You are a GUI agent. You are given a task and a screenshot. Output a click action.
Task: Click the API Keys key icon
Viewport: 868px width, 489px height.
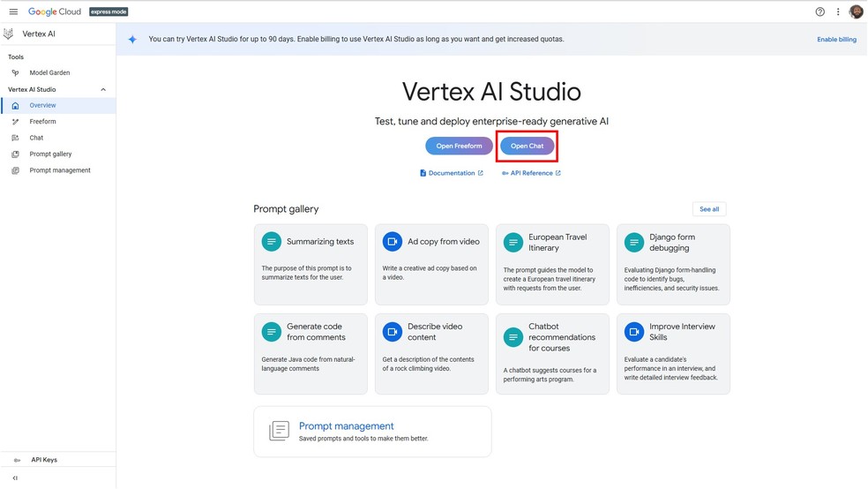17,460
